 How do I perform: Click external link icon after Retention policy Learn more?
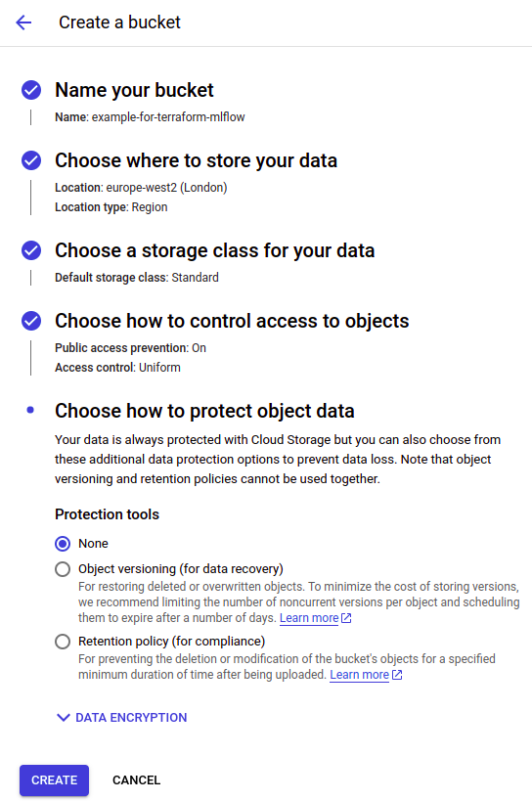coord(397,675)
